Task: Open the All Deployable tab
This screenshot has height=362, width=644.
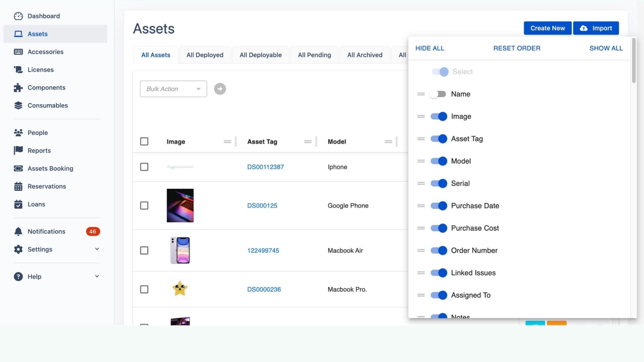Action: click(261, 55)
